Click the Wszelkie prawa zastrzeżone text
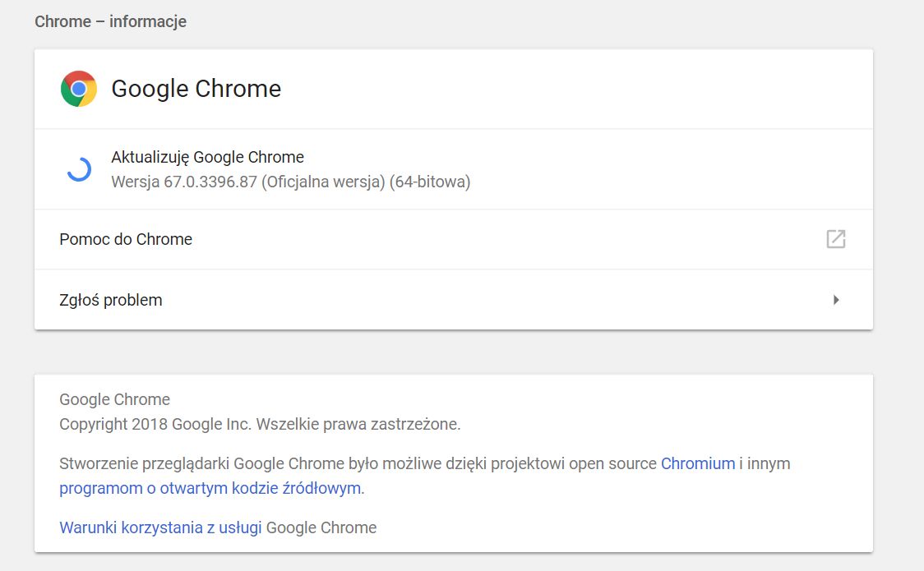 click(358, 424)
